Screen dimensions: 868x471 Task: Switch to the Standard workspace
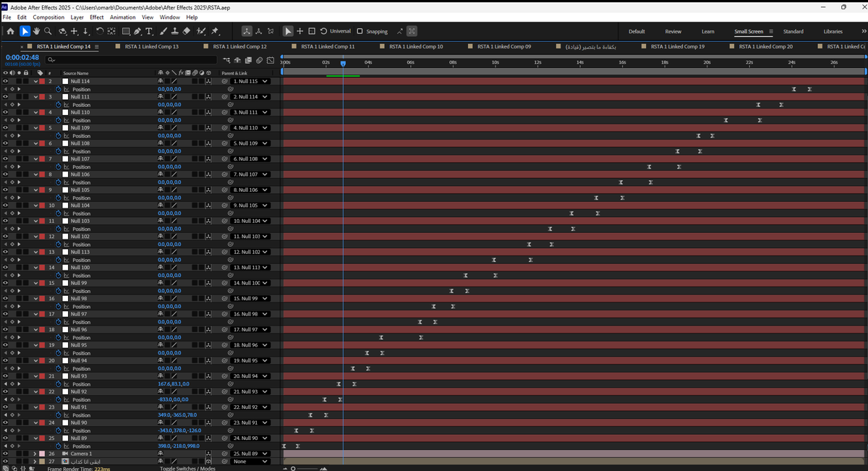(x=793, y=31)
